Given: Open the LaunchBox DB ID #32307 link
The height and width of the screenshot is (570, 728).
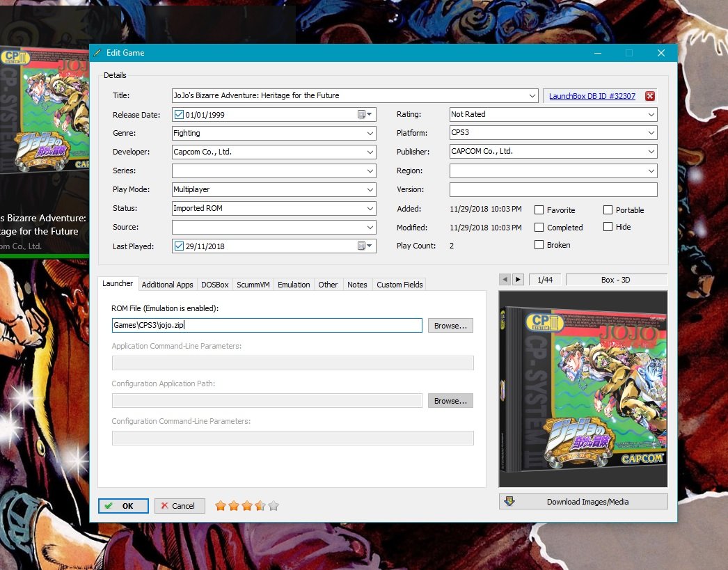Looking at the screenshot, I should pos(592,96).
